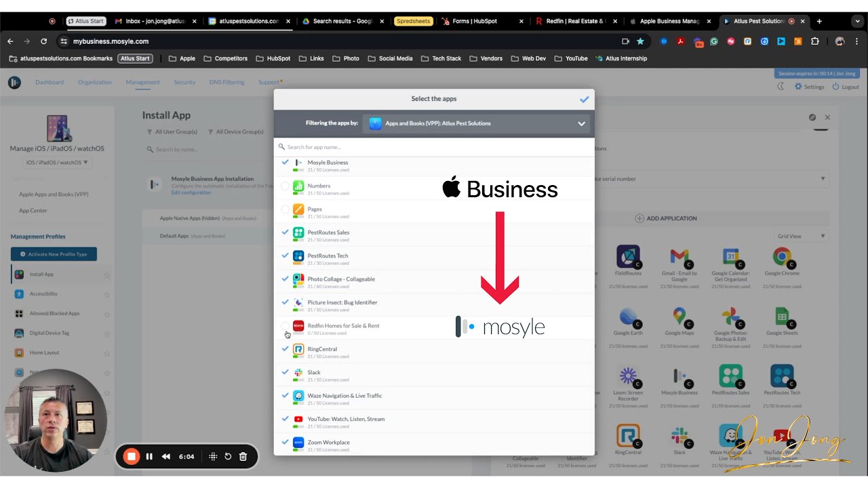868x488 pixels.
Task: Click the Zoom Workplace icon in list
Action: point(298,443)
